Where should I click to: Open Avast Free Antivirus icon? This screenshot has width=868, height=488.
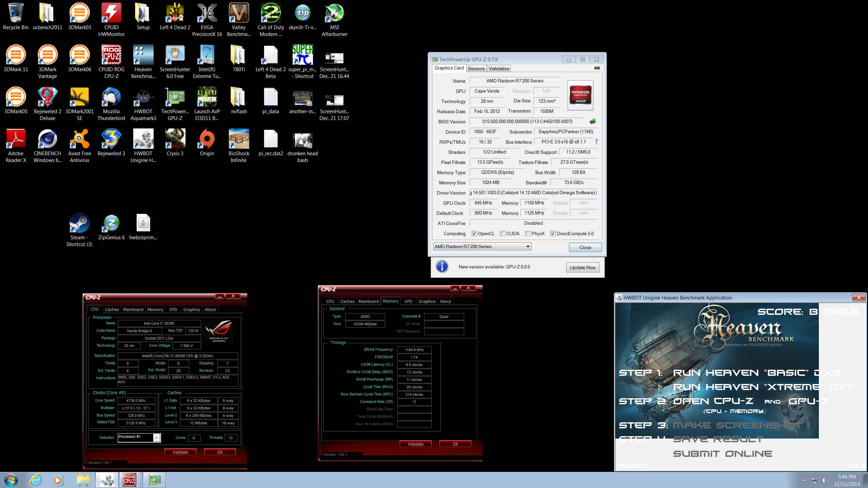pos(79,146)
